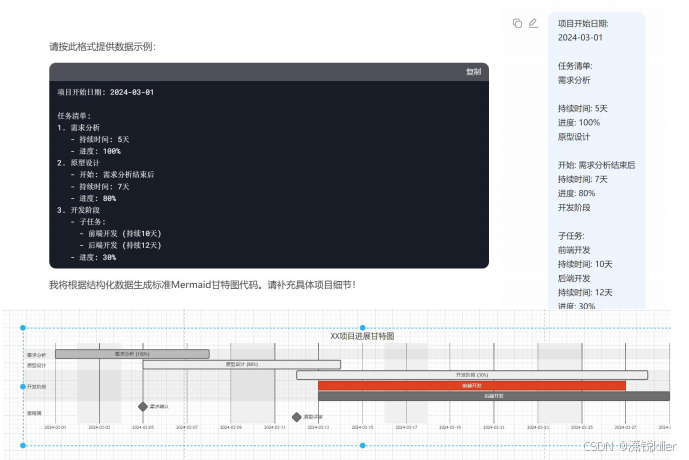The image size is (689, 460).
Task: Select the 开发阶段 (30%) Gantt bar
Action: click(x=472, y=375)
